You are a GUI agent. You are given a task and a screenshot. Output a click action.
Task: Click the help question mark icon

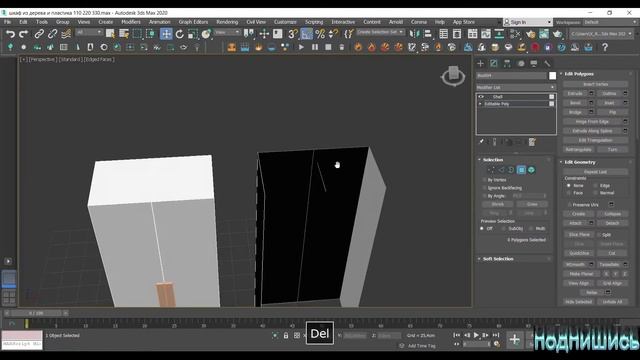pos(605,47)
